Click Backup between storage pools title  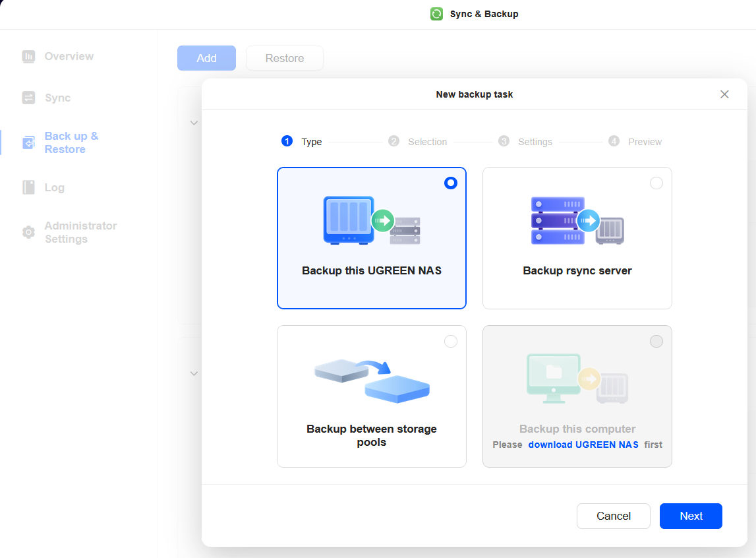pyautogui.click(x=372, y=435)
